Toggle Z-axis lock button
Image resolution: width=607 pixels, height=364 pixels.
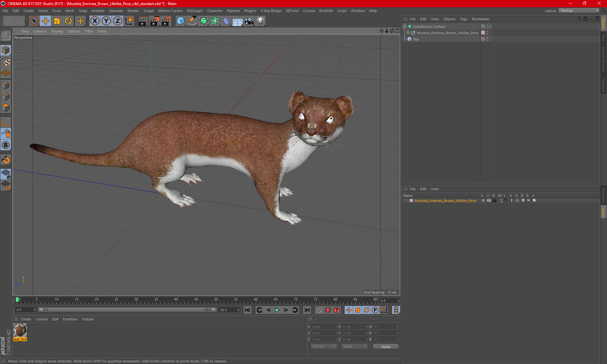click(118, 21)
